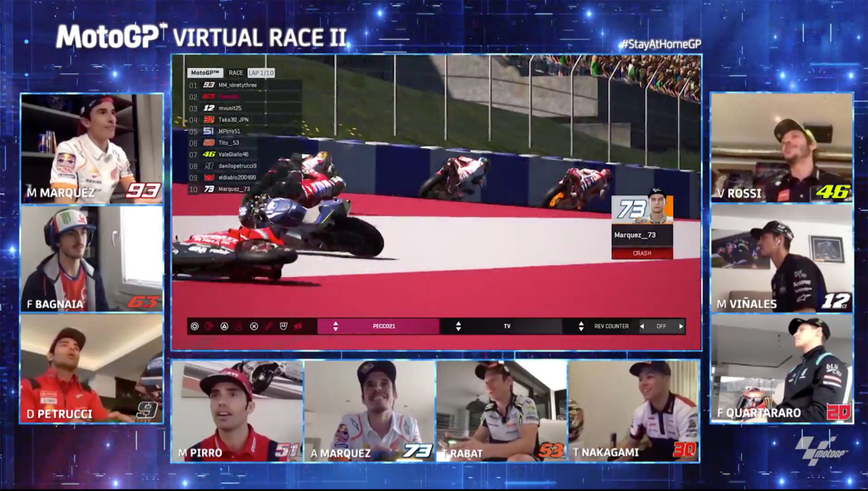This screenshot has height=491, width=868.
Task: Open the REV COUNTER selector arrows
Action: click(581, 326)
